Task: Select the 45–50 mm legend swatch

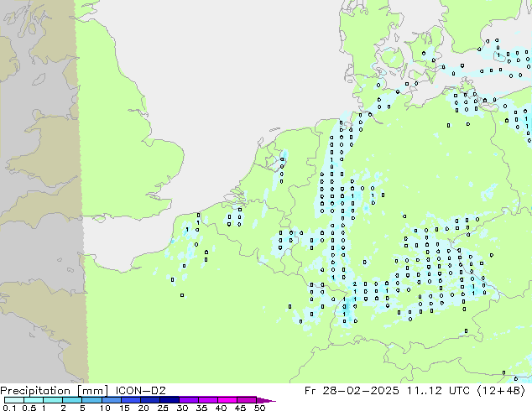Action: coord(247,400)
